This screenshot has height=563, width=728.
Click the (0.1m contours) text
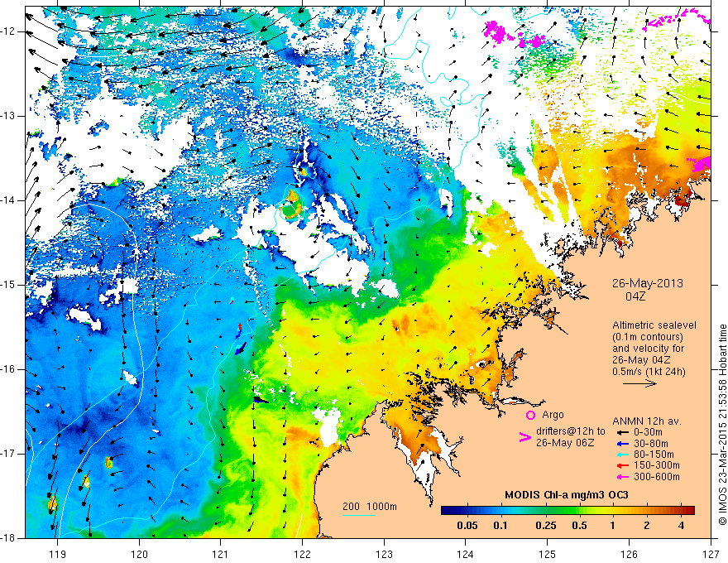pos(647,337)
